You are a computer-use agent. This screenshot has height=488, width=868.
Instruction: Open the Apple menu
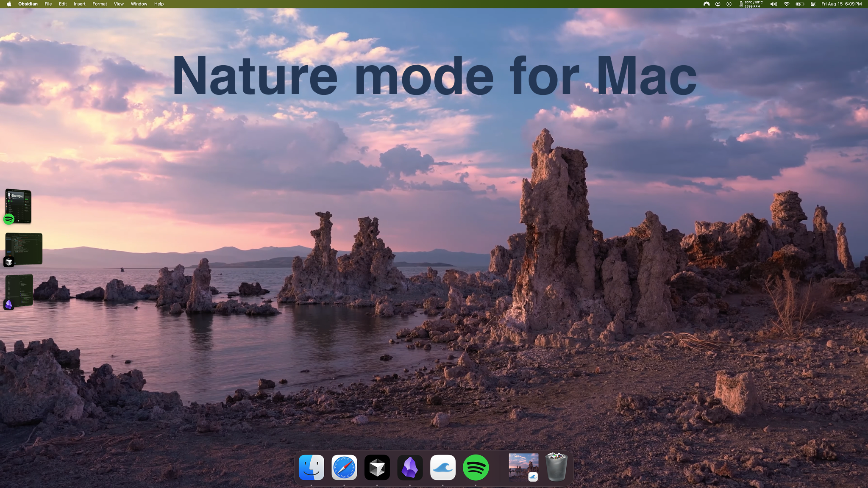tap(9, 4)
